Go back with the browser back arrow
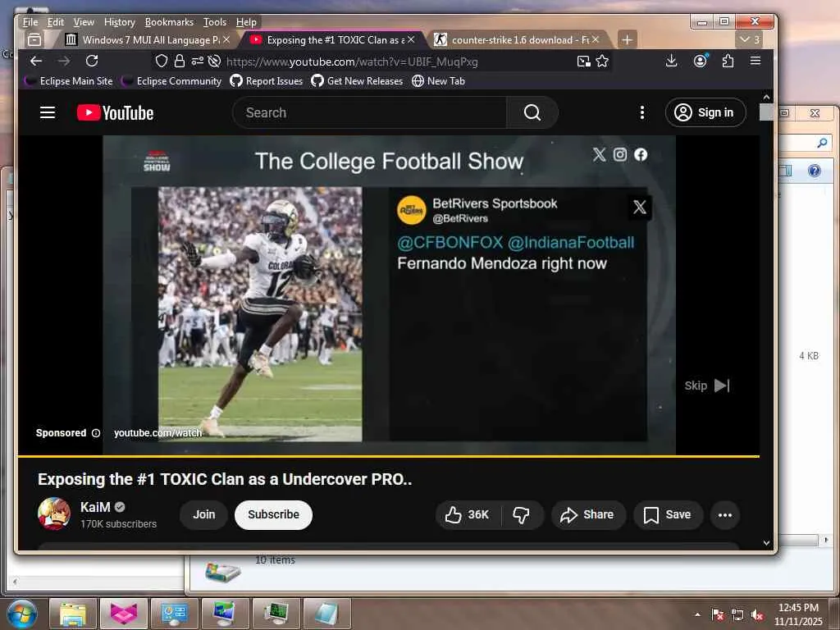 coord(36,61)
